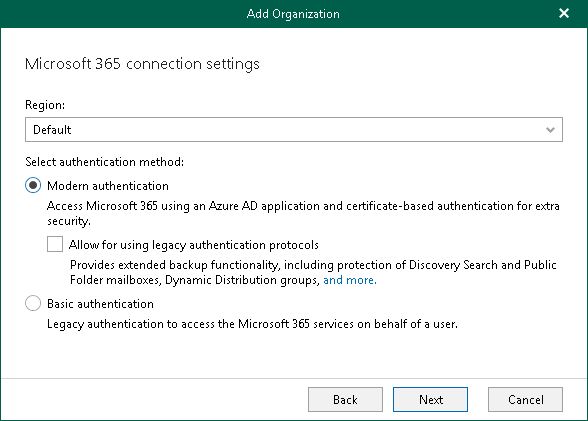This screenshot has width=588, height=421.
Task: Click the legacy authentication protocols label text
Action: 194,245
